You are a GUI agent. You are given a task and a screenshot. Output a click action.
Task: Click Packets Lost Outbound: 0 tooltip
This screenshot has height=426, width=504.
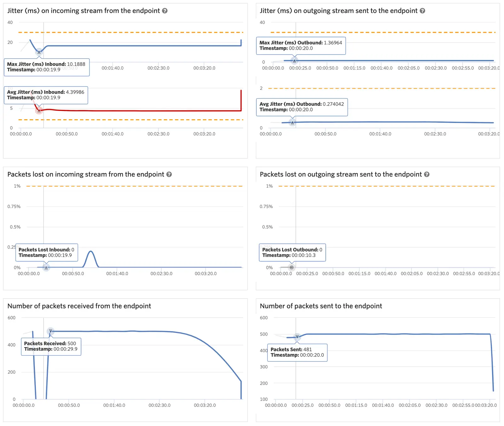click(x=292, y=252)
